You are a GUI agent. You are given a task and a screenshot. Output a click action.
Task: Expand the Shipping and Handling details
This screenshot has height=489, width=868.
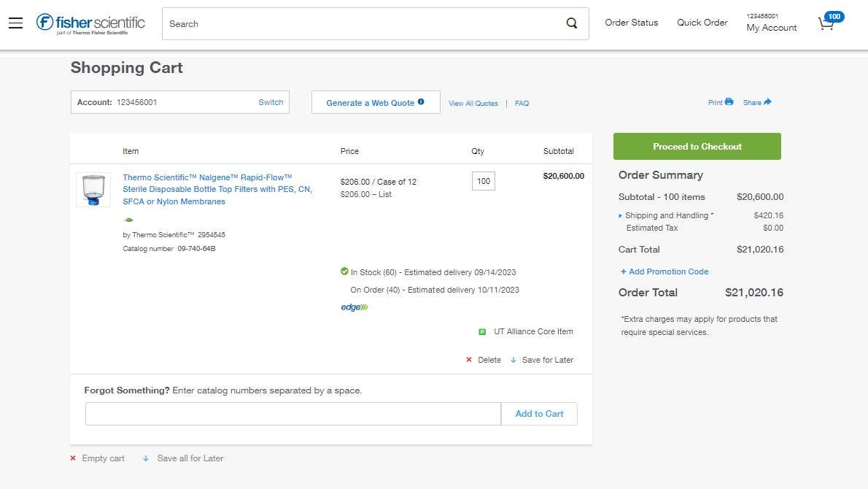coord(621,215)
